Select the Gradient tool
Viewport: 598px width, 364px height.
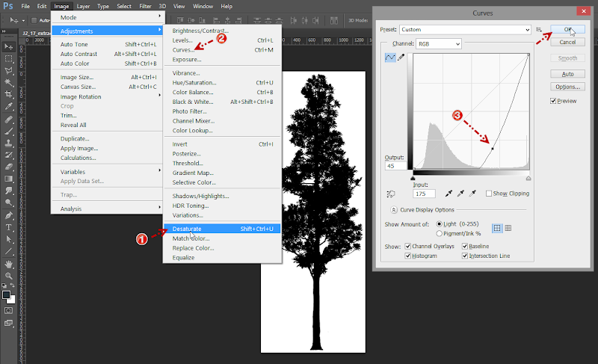tap(8, 179)
